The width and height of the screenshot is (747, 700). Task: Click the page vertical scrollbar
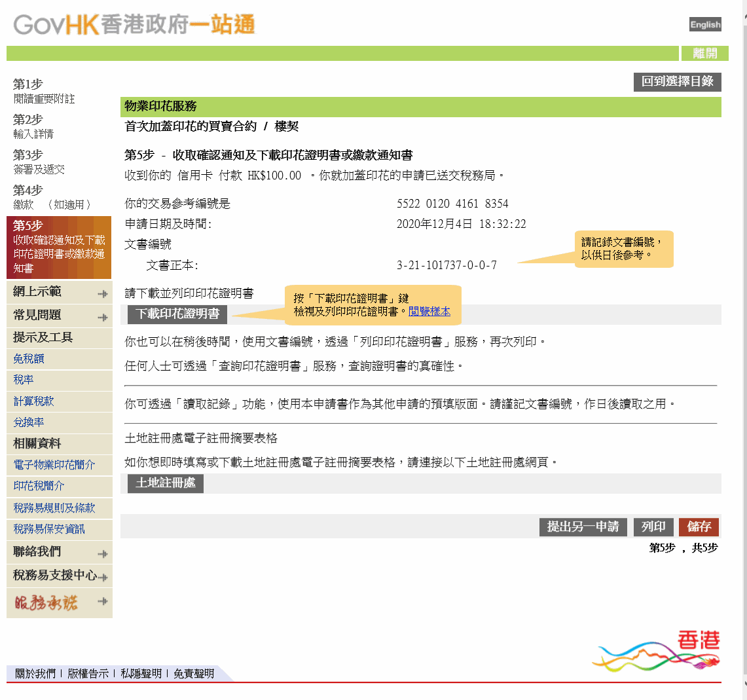point(744,350)
